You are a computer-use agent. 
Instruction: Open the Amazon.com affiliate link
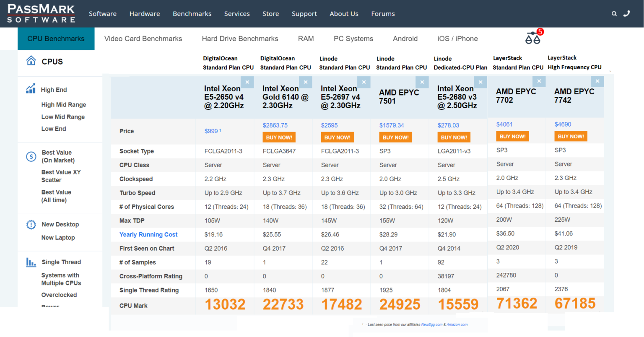[x=457, y=324]
